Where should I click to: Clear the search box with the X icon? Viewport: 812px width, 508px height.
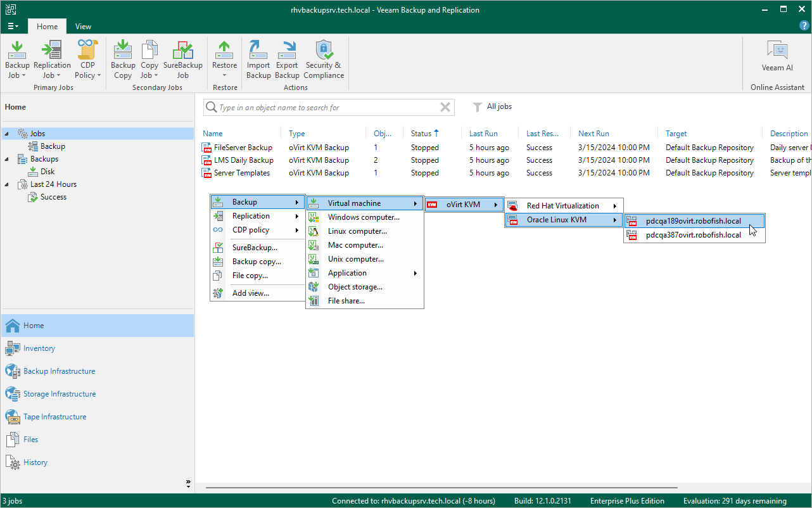tap(445, 108)
